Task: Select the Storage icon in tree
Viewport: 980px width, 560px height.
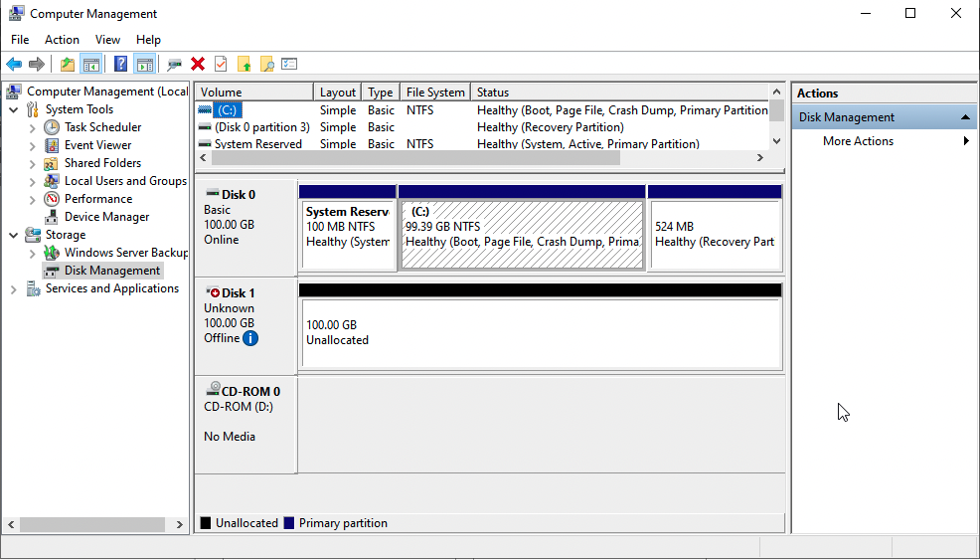Action: pyautogui.click(x=33, y=235)
